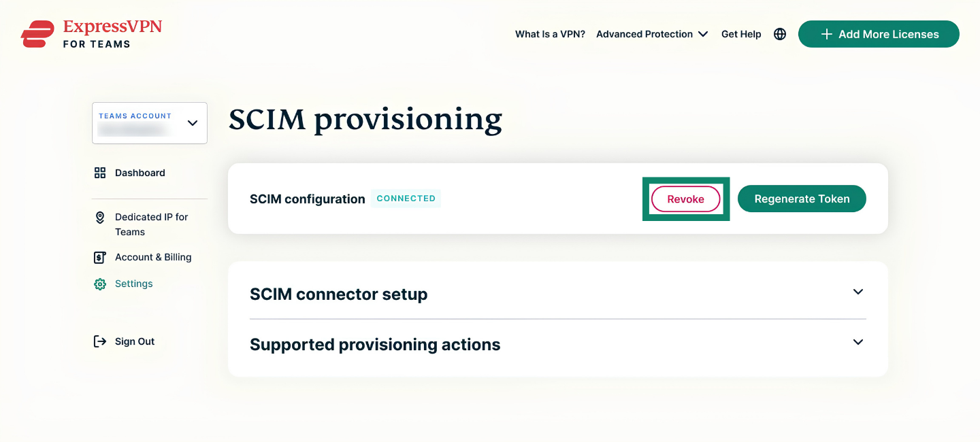Image resolution: width=980 pixels, height=442 pixels.
Task: Click the plus icon on Add More Licenses
Action: click(827, 34)
